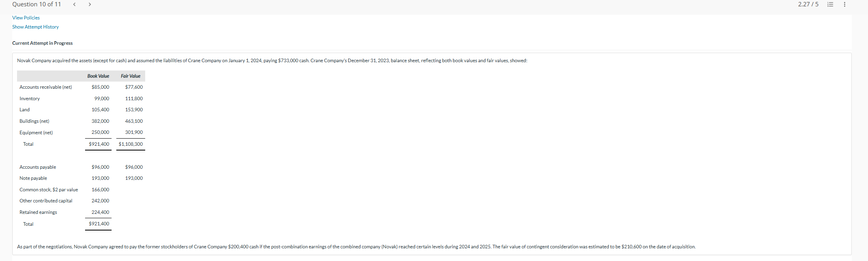The height and width of the screenshot is (261, 868).
Task: Click the Current Attempt in Progress heading
Action: point(42,43)
